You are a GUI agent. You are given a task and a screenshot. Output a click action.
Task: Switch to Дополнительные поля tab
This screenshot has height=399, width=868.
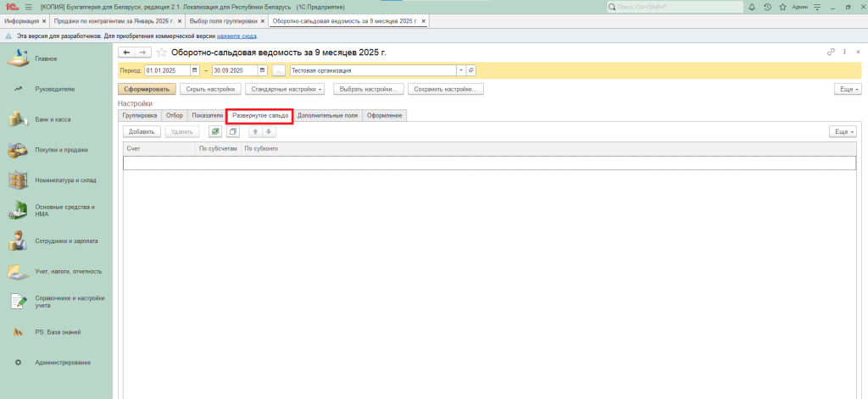point(328,115)
